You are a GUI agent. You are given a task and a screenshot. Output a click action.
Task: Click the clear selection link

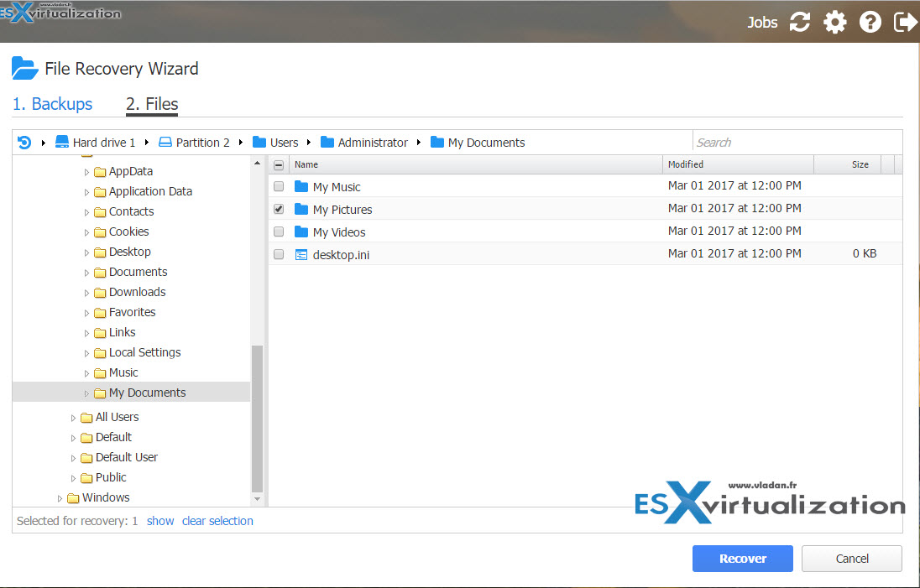(217, 521)
